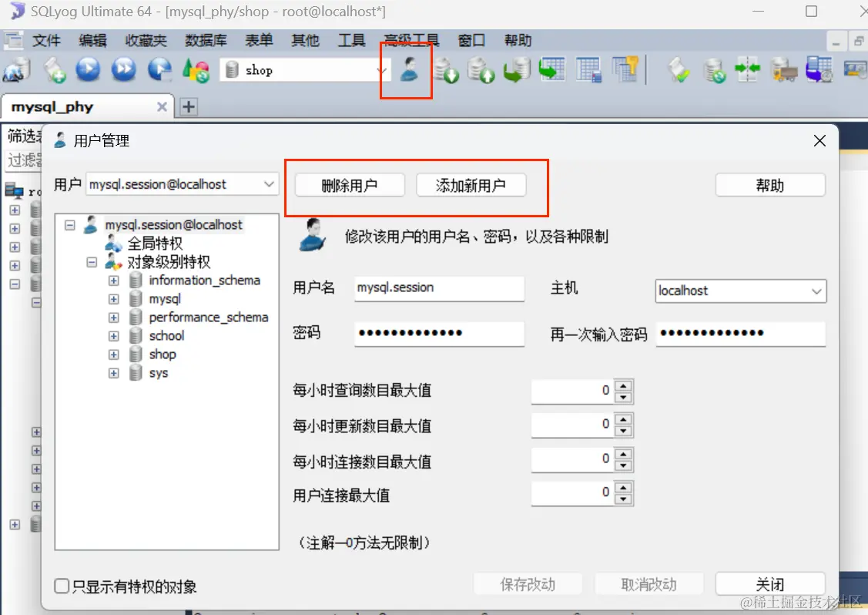Click the table with green arrow icon
The image size is (868, 615).
click(x=552, y=70)
